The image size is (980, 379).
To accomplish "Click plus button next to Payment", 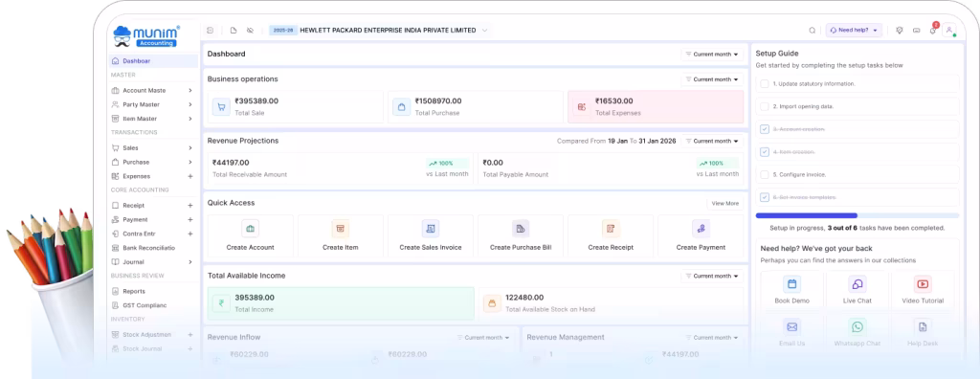I will [190, 219].
